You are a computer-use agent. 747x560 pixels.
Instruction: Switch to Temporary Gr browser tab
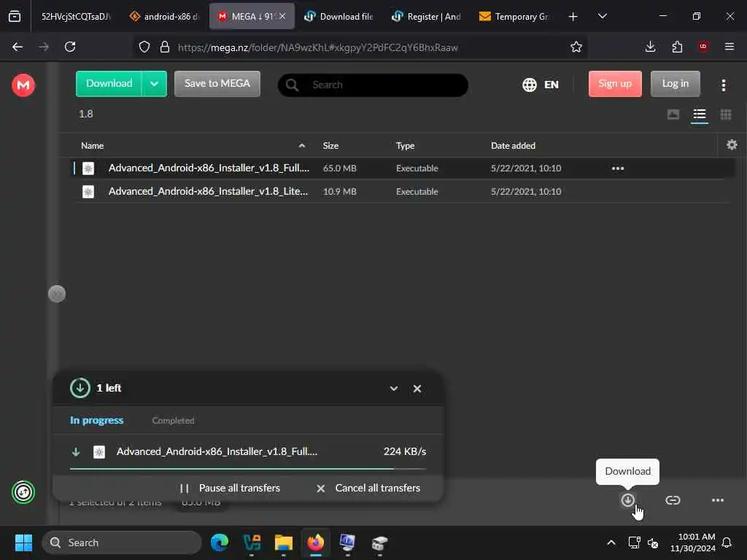coord(514,17)
